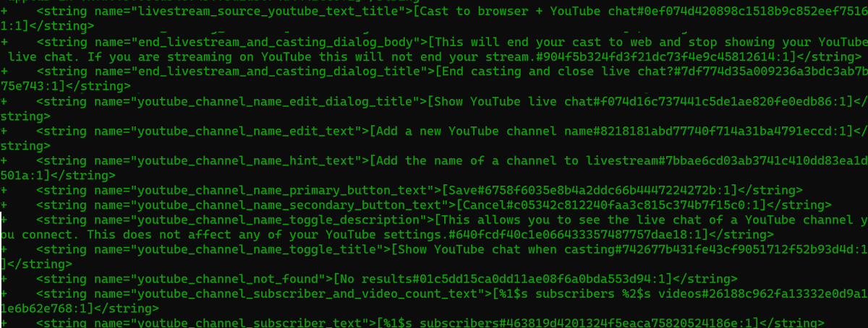Select the 'Cancel' string value
The height and width of the screenshot is (328, 868).
[x=484, y=205]
